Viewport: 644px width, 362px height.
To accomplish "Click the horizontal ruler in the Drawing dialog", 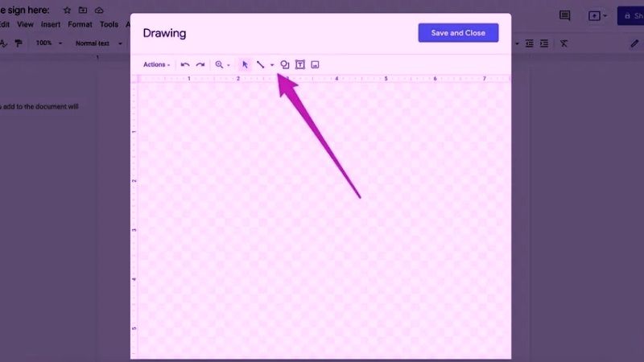I will tap(324, 78).
